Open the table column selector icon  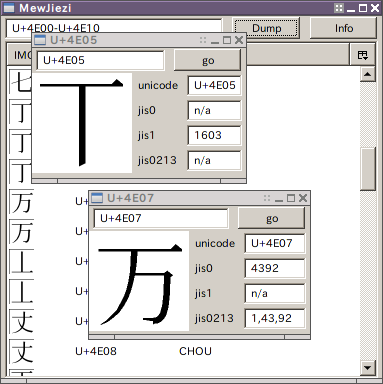(x=363, y=55)
